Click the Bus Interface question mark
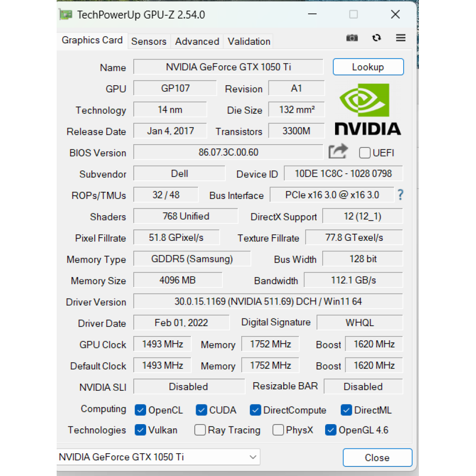Screen dimensions: 476x476 (400, 195)
